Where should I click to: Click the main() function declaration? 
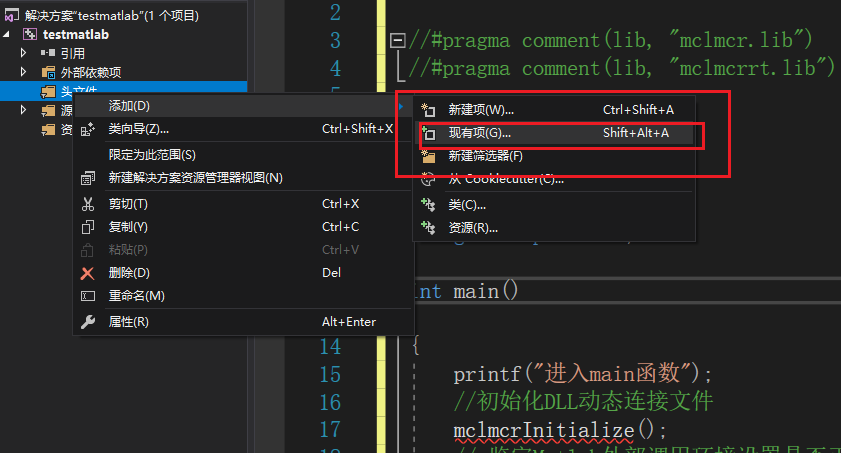tap(465, 292)
